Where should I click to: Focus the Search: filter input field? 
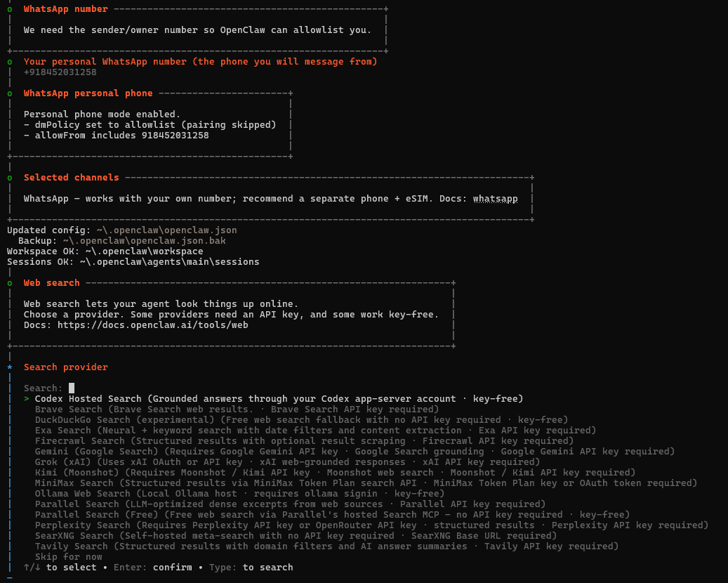point(72,388)
